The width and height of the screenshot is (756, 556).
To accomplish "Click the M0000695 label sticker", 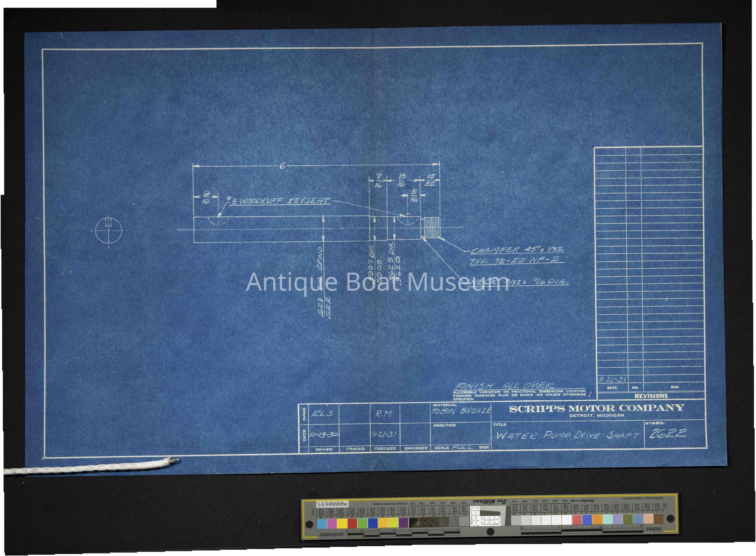I will coord(332,505).
